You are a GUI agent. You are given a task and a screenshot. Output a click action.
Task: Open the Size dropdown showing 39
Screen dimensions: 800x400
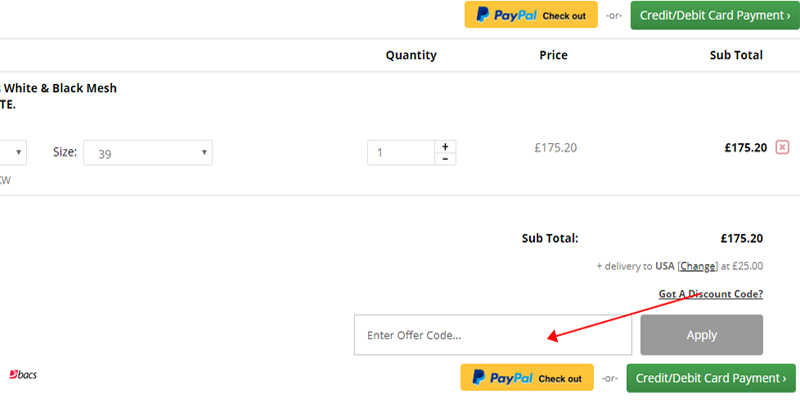pyautogui.click(x=148, y=153)
